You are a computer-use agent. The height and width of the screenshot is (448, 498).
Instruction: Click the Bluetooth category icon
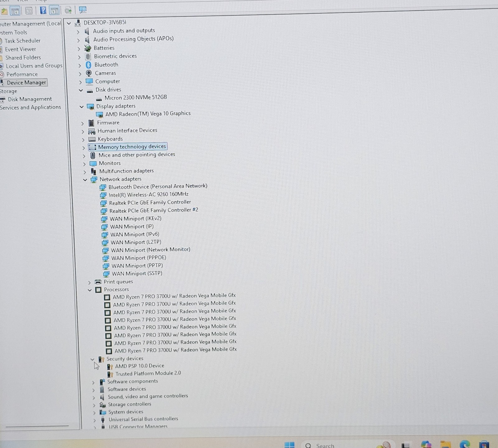click(x=89, y=65)
